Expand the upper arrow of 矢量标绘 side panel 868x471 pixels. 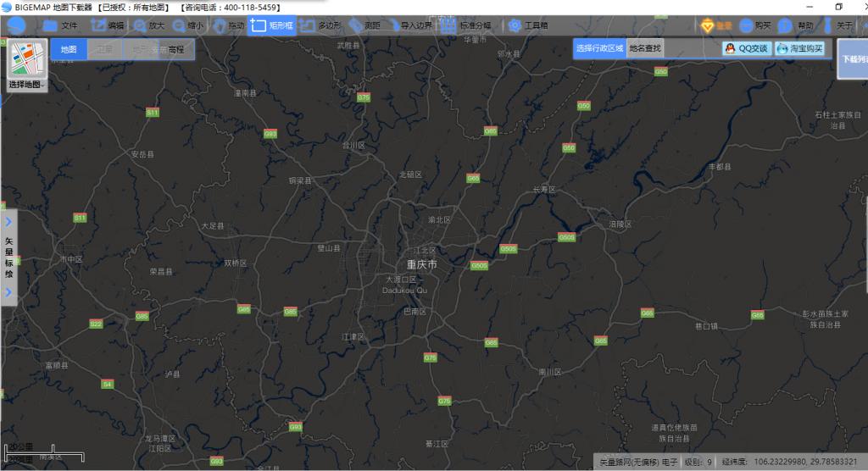point(8,222)
